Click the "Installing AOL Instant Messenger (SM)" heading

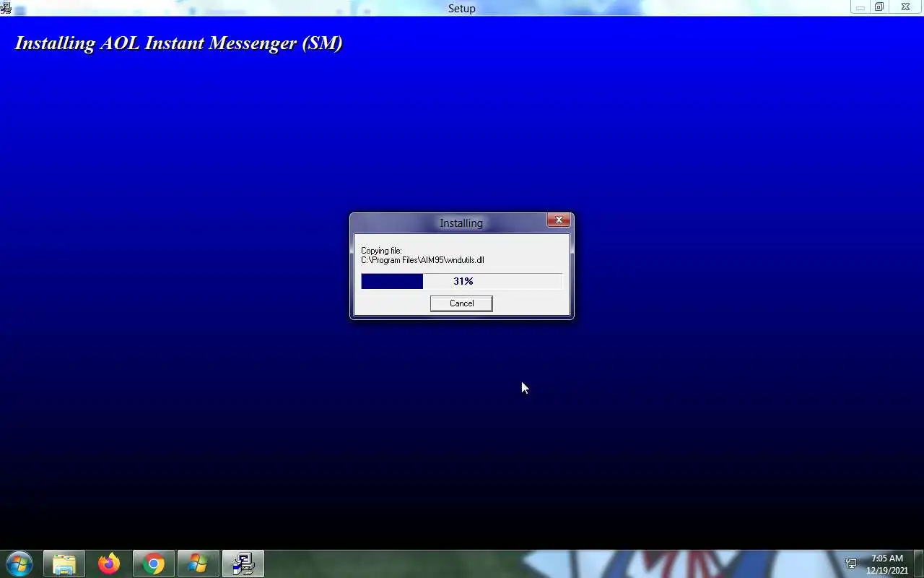point(178,43)
